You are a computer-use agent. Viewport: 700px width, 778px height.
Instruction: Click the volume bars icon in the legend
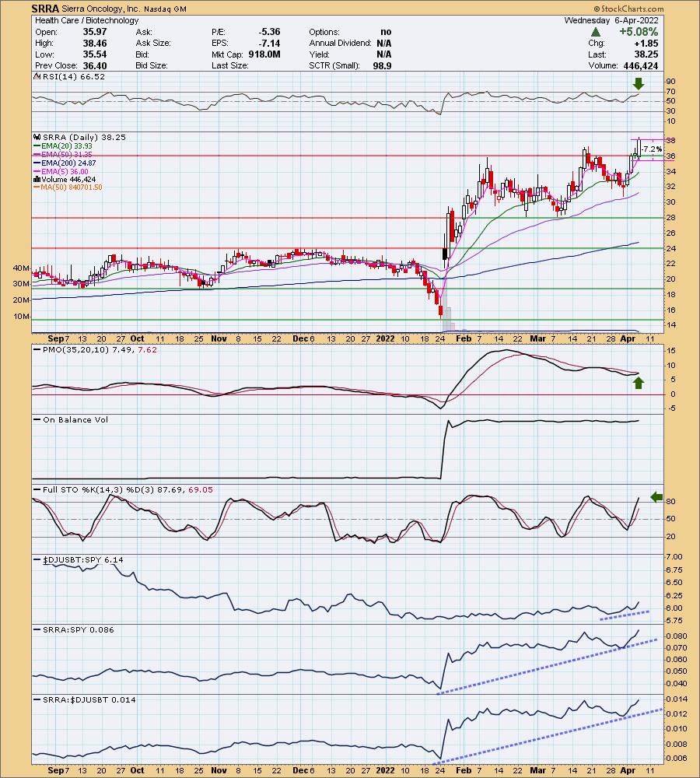37,179
